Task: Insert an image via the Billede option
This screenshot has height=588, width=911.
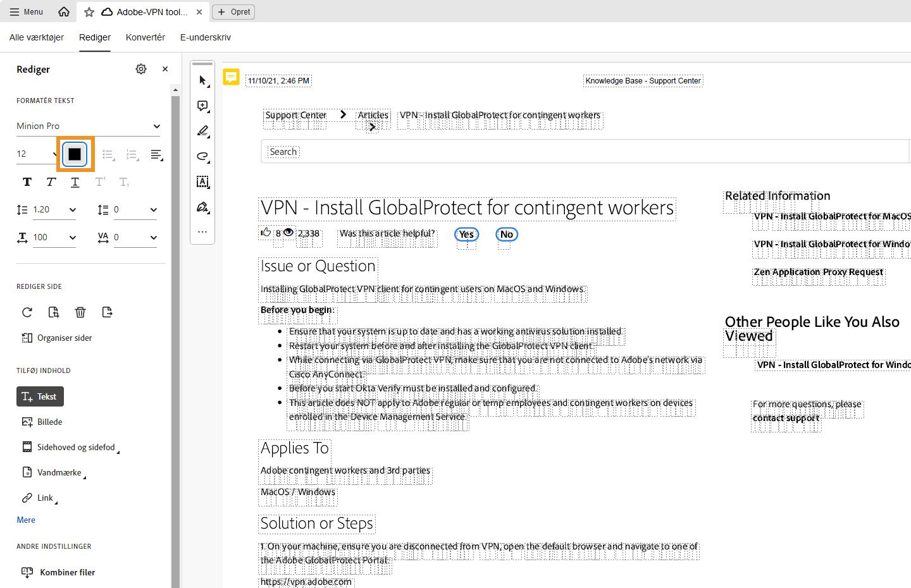Action: [49, 422]
